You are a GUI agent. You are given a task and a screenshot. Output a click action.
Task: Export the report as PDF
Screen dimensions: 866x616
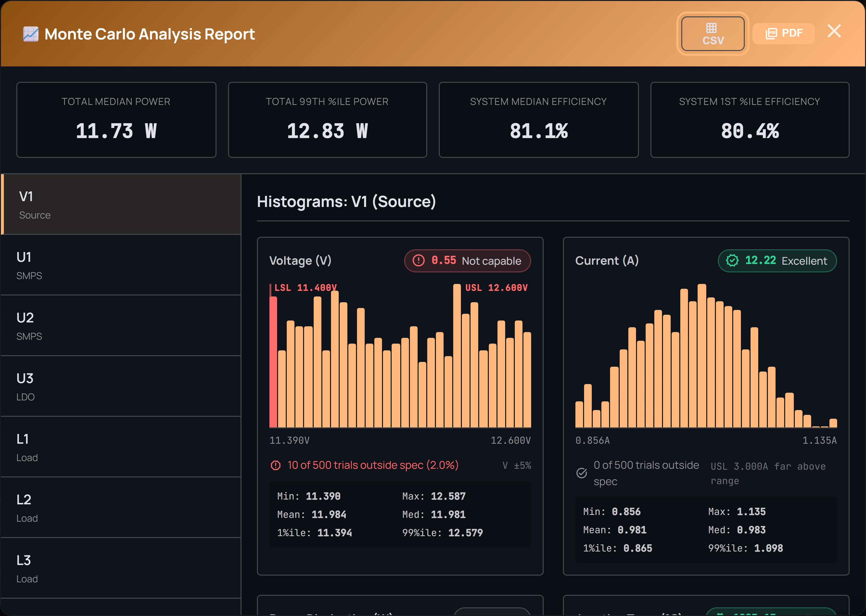[783, 33]
